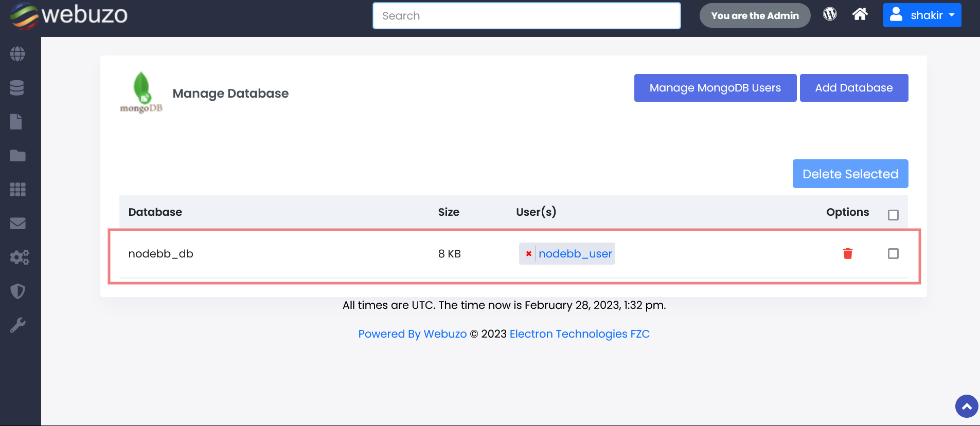Open the database stack sidebar icon
980x426 pixels.
[x=17, y=88]
